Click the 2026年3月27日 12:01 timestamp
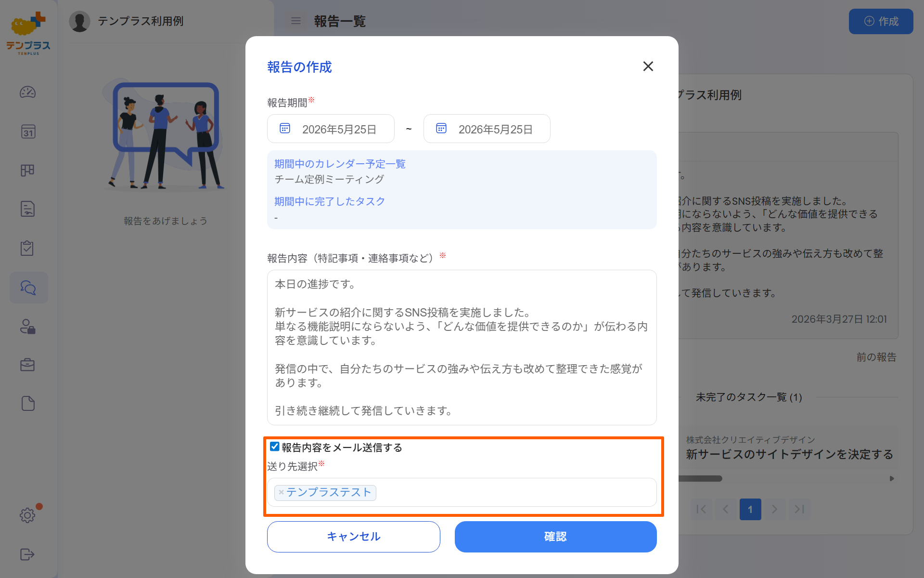This screenshot has width=924, height=578. click(839, 319)
